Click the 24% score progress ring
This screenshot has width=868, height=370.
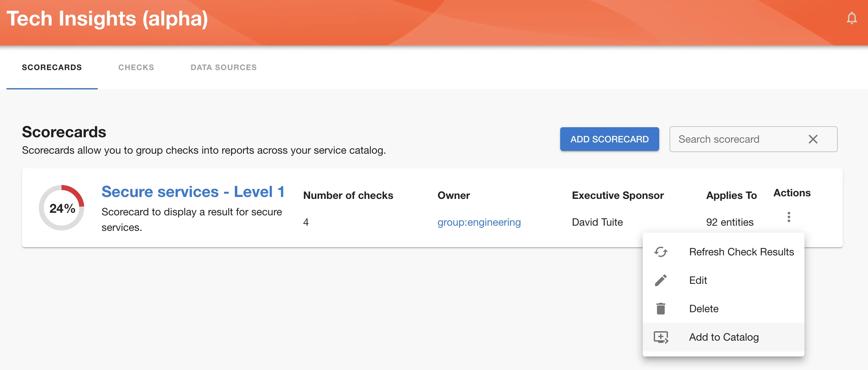click(62, 208)
